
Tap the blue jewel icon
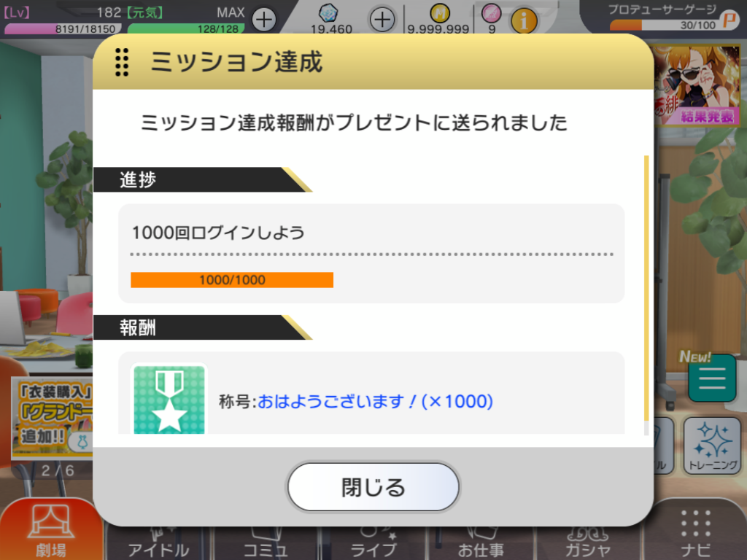click(328, 13)
